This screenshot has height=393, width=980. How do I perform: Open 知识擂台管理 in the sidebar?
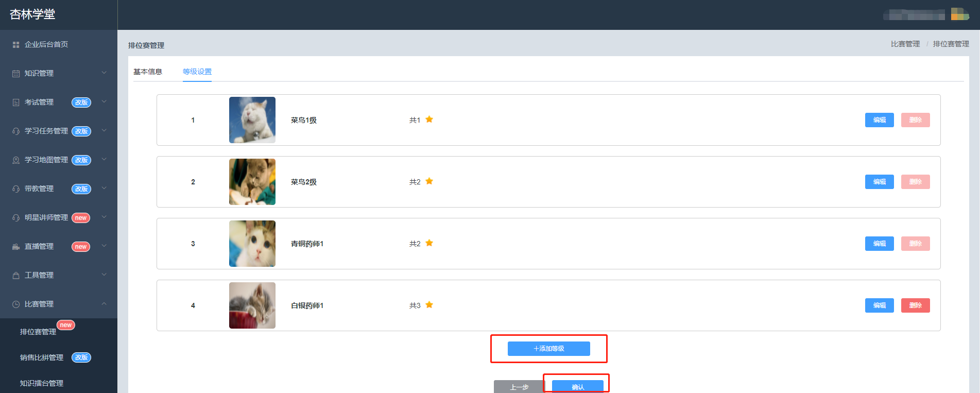click(42, 383)
